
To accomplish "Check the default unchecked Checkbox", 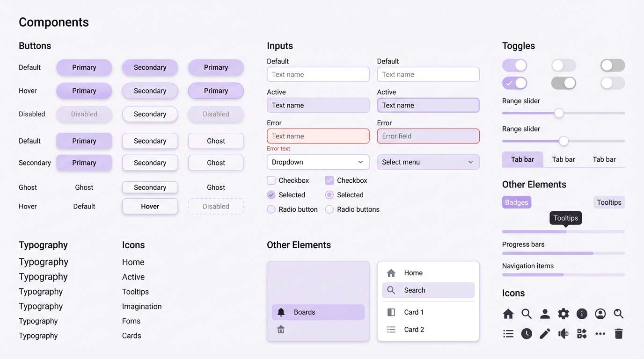I will tap(271, 180).
